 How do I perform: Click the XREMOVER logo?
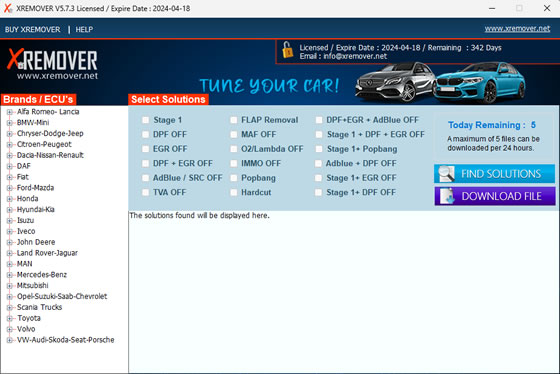pos(52,64)
